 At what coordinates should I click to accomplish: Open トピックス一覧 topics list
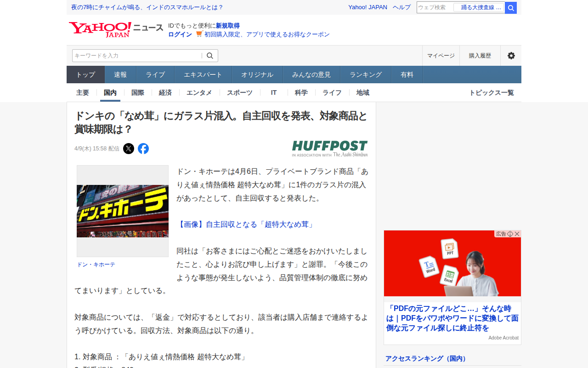tap(492, 92)
